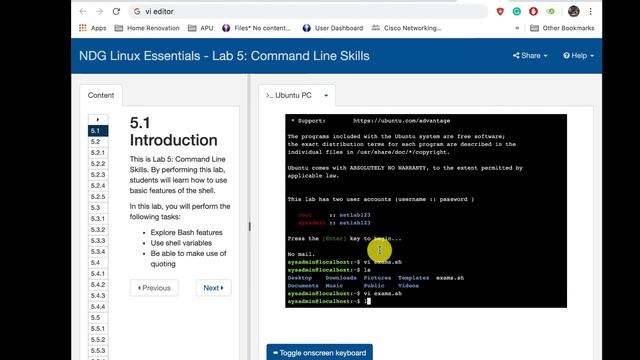Viewport: 640px width, 360px height.
Task: Open the Ubuntu PC tab dropdown arrow
Action: pos(326,96)
